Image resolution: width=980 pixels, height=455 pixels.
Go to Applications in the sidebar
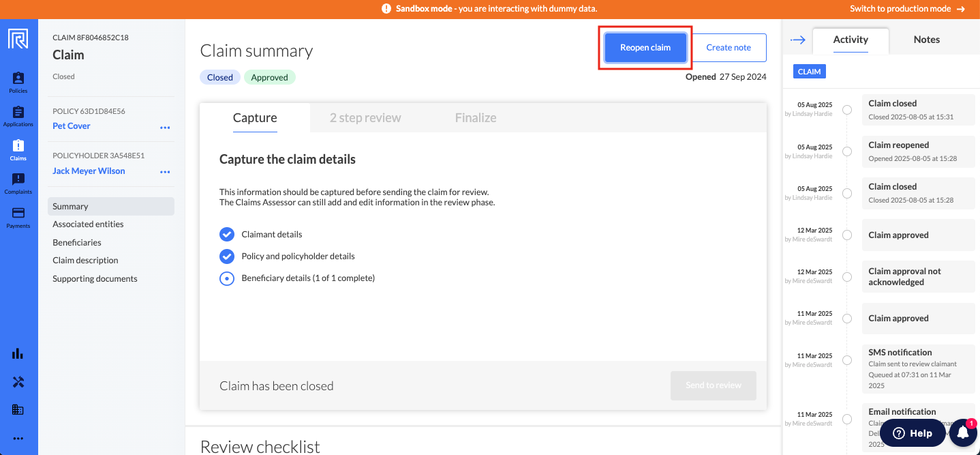(18, 115)
